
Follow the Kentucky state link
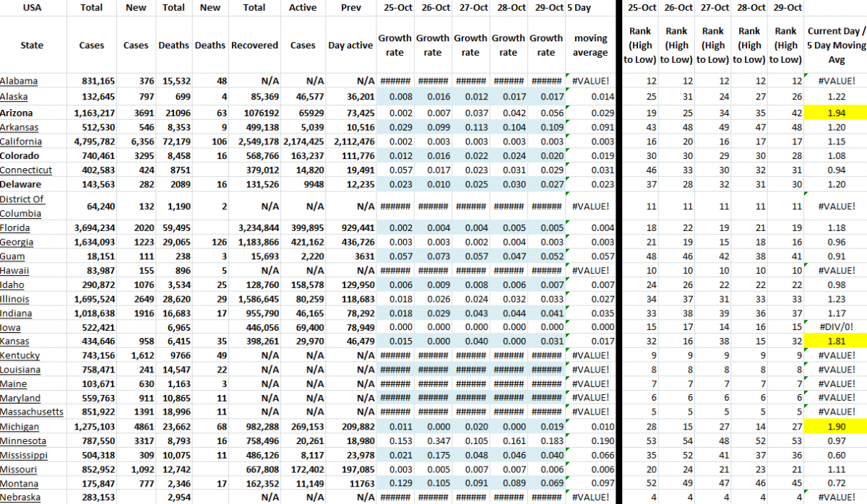point(20,355)
